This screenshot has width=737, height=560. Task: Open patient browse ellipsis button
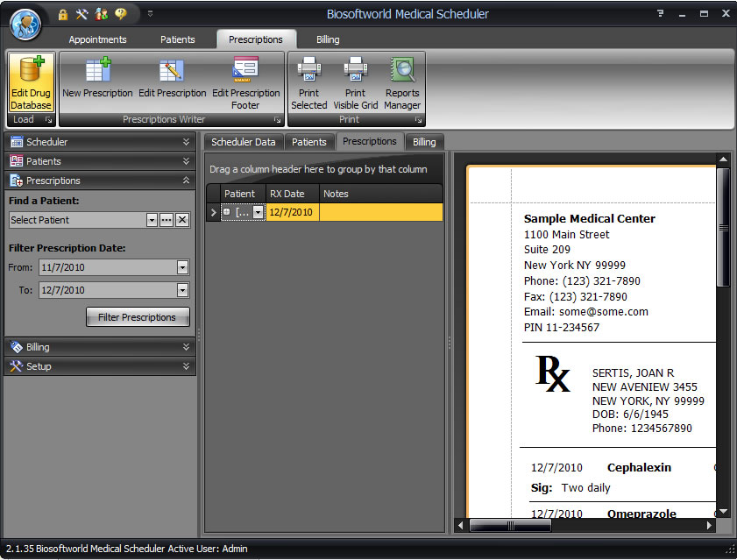point(167,220)
